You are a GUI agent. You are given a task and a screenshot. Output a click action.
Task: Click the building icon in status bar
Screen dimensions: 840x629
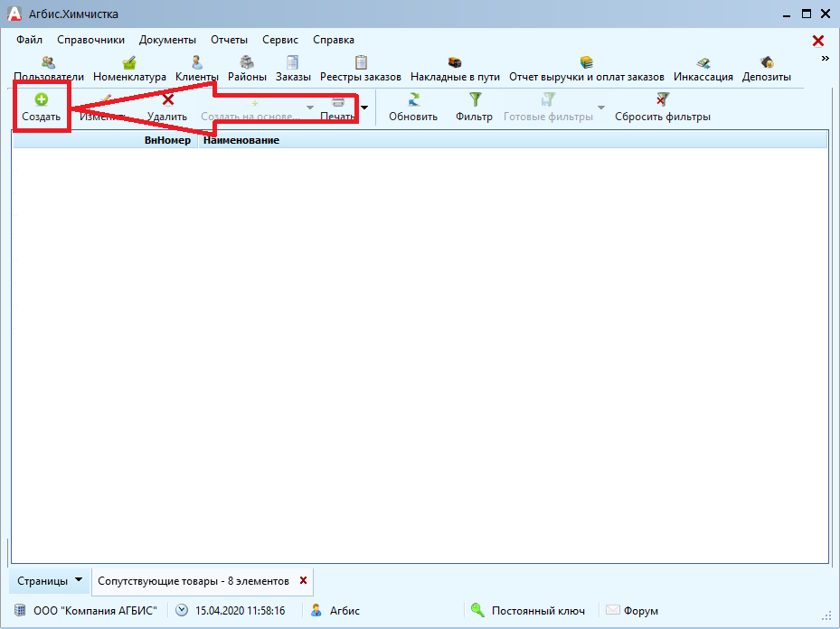pos(20,610)
